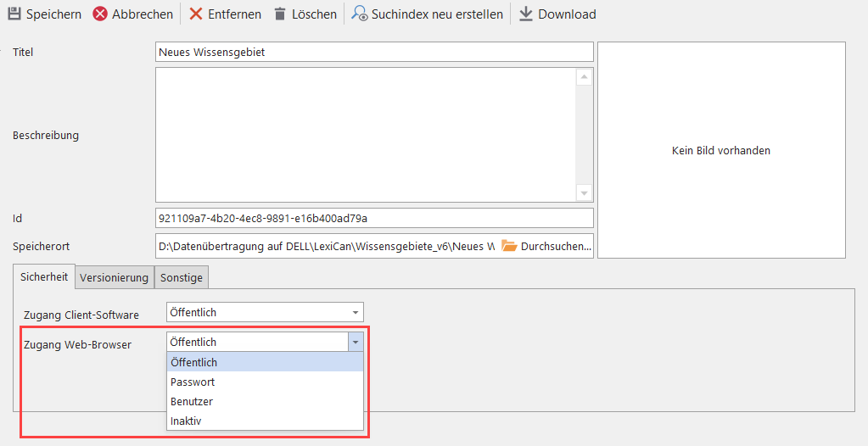This screenshot has width=868, height=446.
Task: Click inside the Beschreibung text area
Action: [x=365, y=134]
